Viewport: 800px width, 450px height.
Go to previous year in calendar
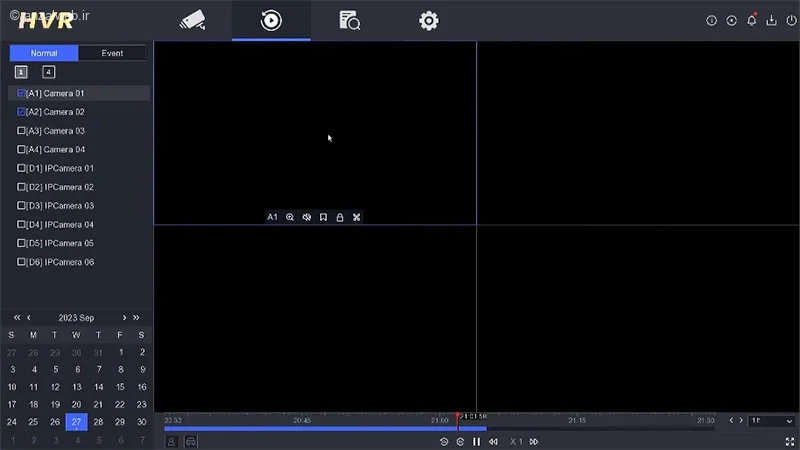pyautogui.click(x=17, y=317)
